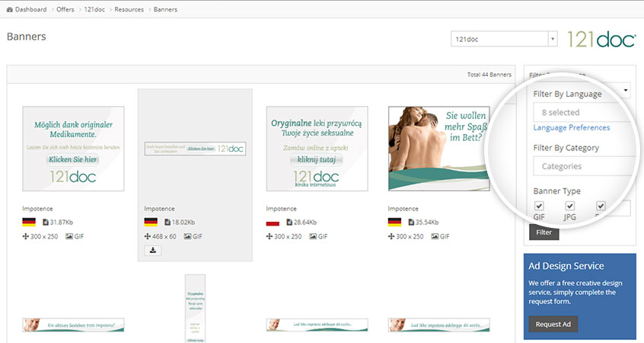Go to the Offers breadcrumb
Viewport: 644px width, 343px height.
point(65,9)
